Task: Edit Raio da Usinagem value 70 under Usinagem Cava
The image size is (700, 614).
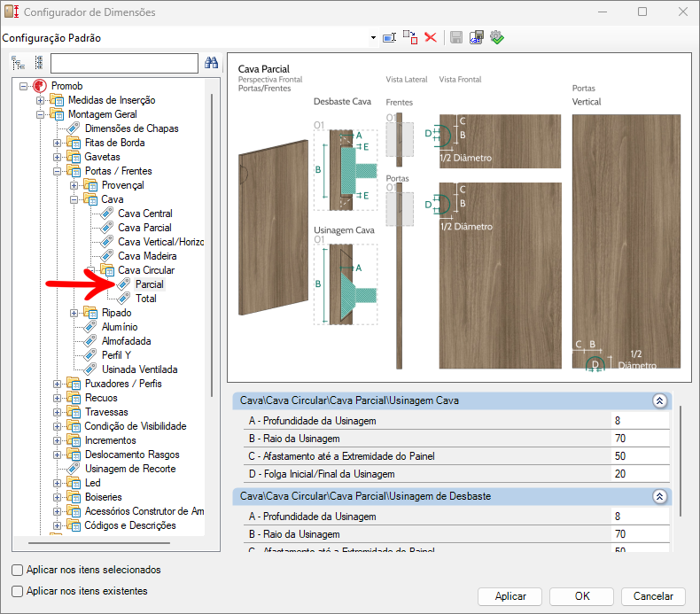Action: (640, 439)
